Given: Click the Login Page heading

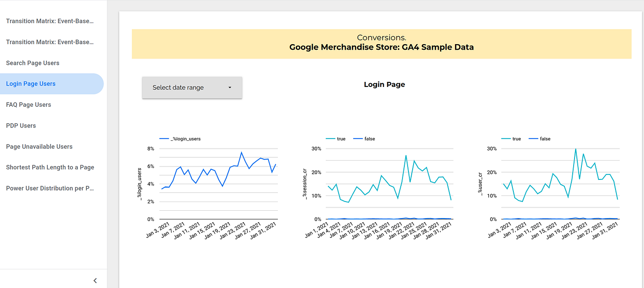Looking at the screenshot, I should tap(384, 85).
